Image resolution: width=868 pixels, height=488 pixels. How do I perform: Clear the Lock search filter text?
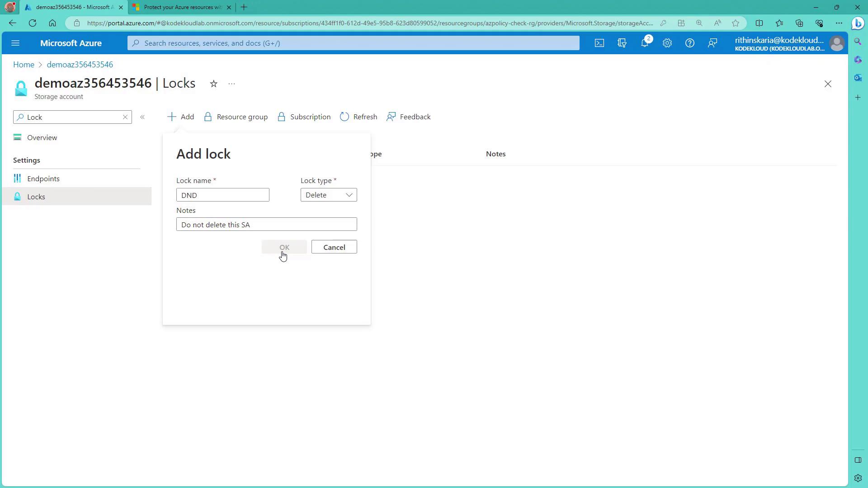tap(125, 117)
